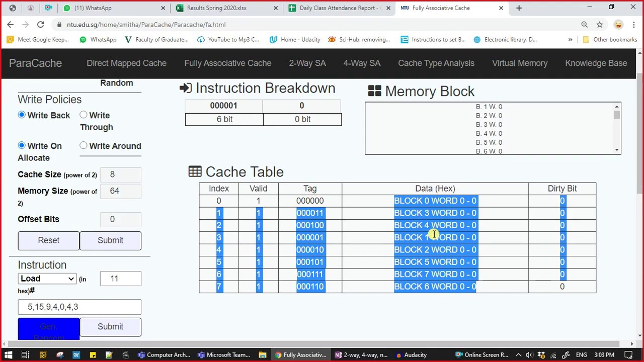This screenshot has height=362, width=644.
Task: Bookmark this page with the star icon
Action: 599,24
